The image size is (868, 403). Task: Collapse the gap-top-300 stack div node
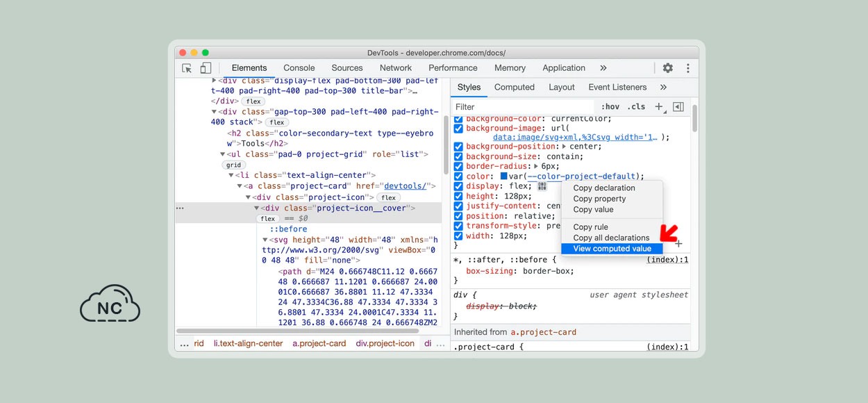(x=215, y=112)
